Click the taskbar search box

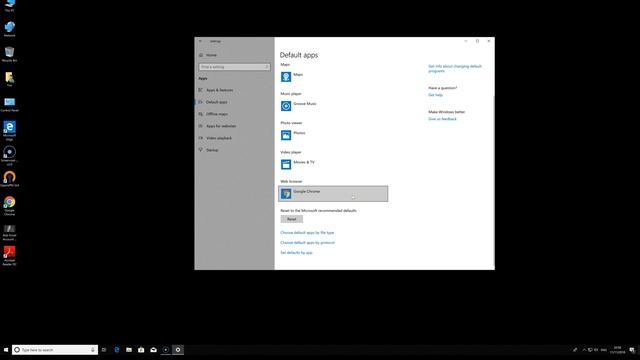[x=55, y=350]
